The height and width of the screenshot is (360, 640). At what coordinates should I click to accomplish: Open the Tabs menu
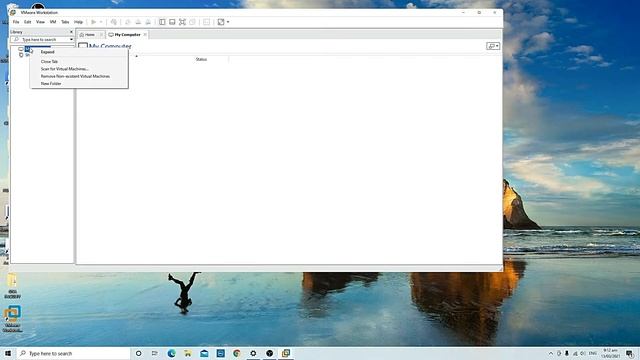point(65,22)
